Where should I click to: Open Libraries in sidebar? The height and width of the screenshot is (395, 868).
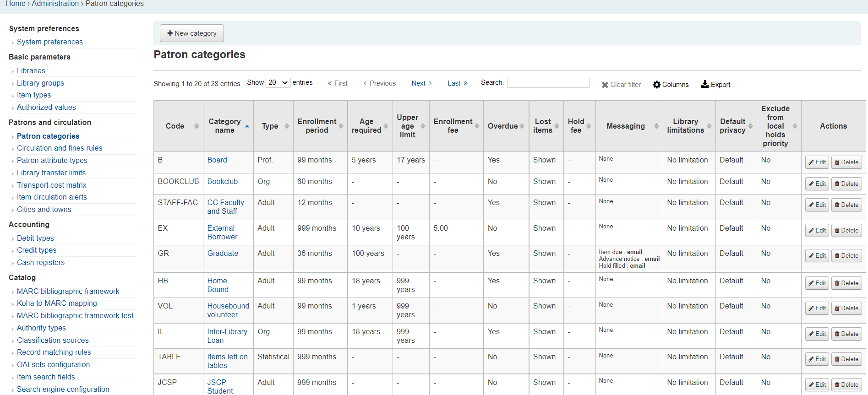pos(31,71)
